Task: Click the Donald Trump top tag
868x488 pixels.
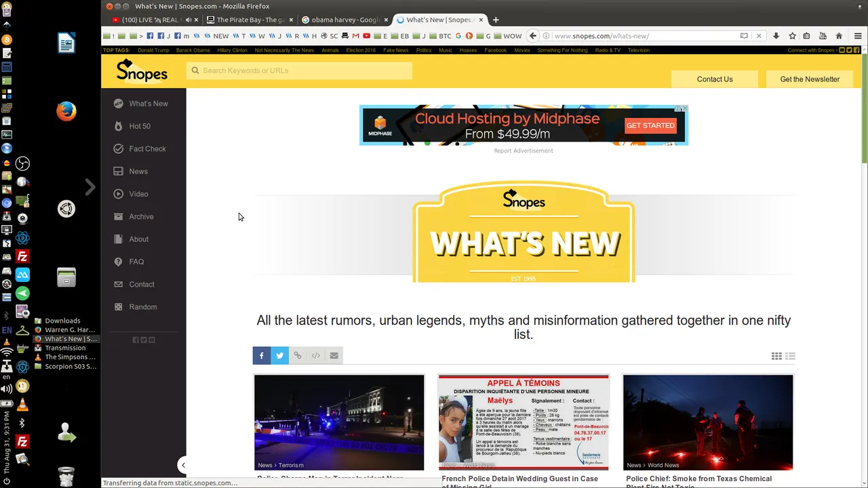Action: 153,50
